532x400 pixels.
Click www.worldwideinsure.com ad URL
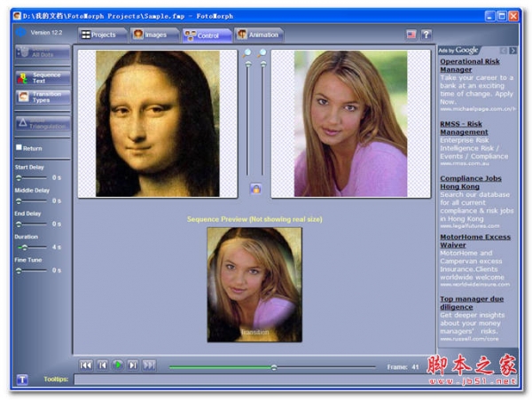(475, 285)
